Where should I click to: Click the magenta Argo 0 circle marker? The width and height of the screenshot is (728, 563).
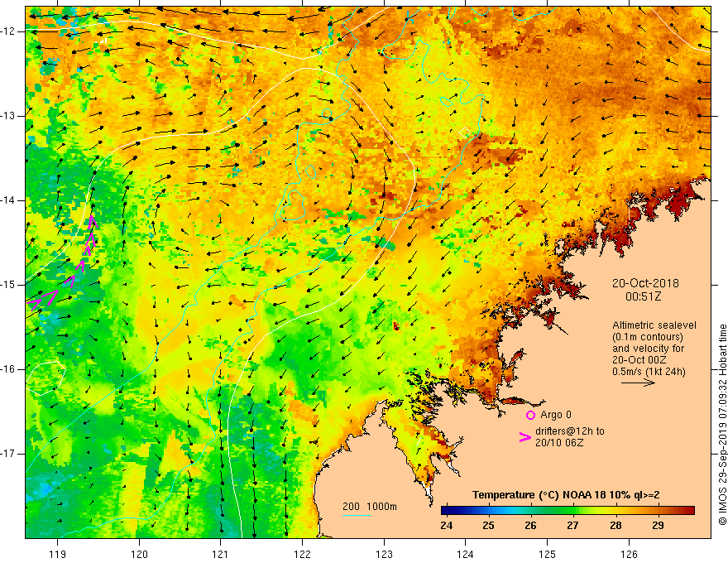coord(530,415)
